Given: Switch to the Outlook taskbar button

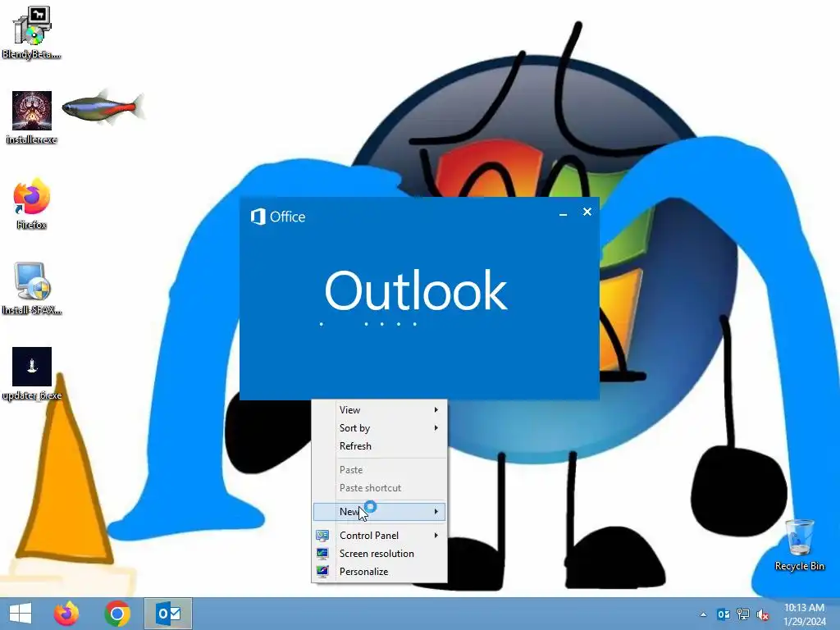Looking at the screenshot, I should [168, 614].
